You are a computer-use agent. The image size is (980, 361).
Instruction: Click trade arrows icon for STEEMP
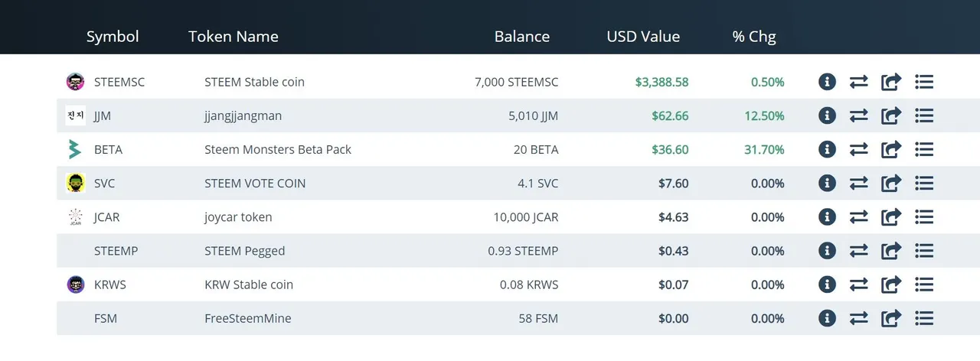[859, 250]
